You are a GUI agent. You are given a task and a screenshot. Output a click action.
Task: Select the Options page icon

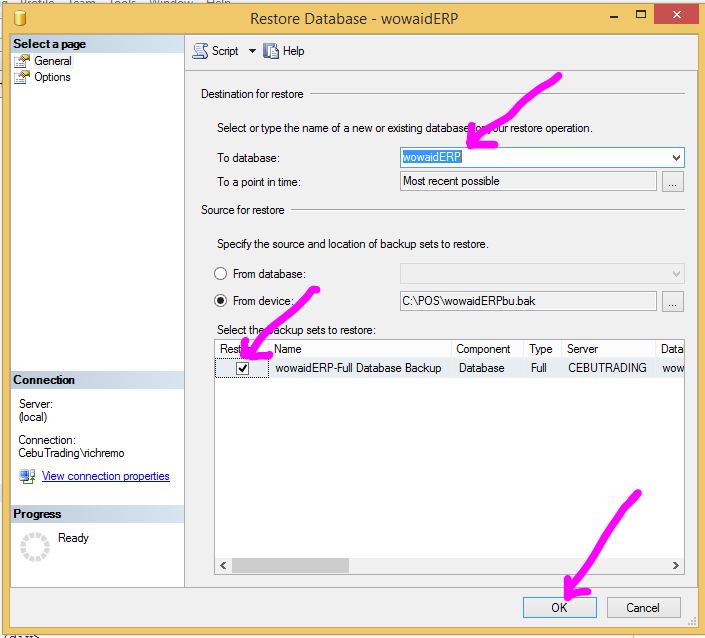[x=23, y=77]
